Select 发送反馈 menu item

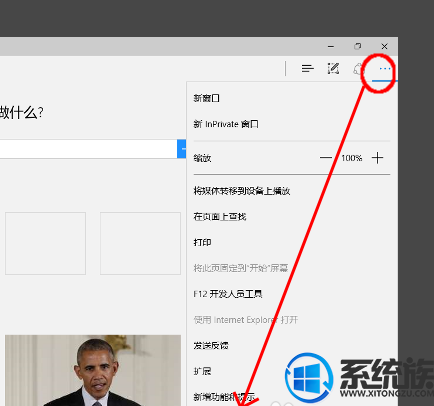pos(211,345)
